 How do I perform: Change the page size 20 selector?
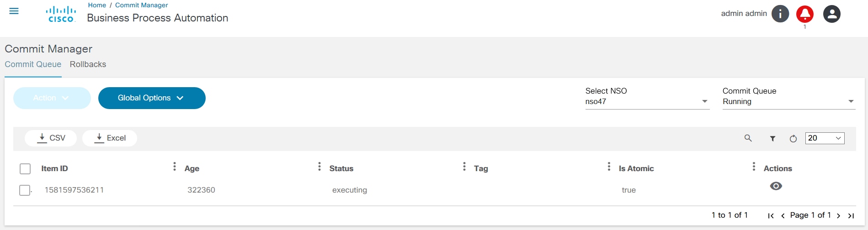[825, 138]
